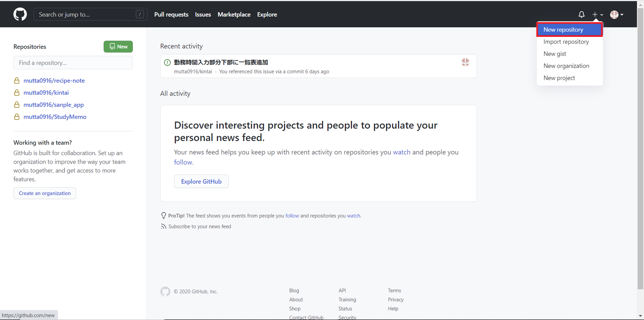The height and width of the screenshot is (320, 644).
Task: Select New gist menu entry
Action: click(x=570, y=54)
